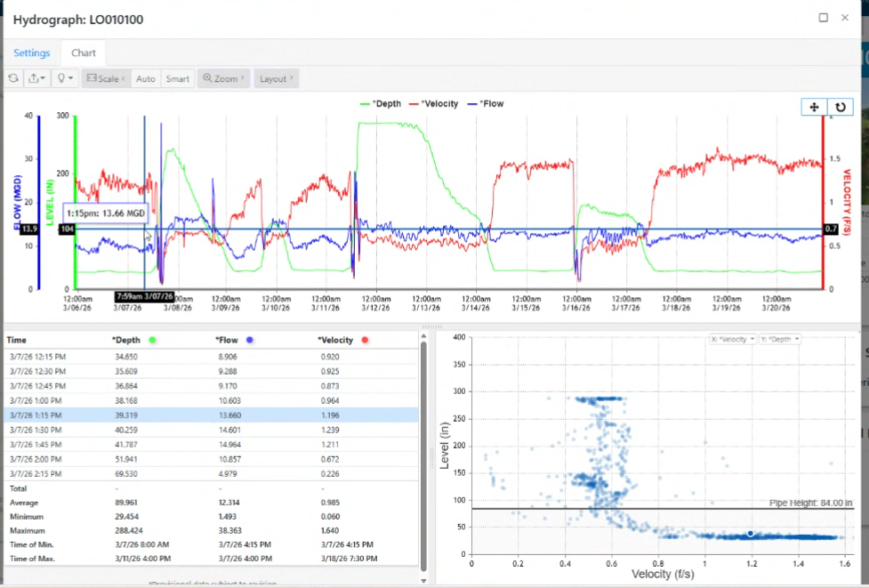
Task: Click the refresh chart icon in toolbar
Action: click(x=14, y=78)
